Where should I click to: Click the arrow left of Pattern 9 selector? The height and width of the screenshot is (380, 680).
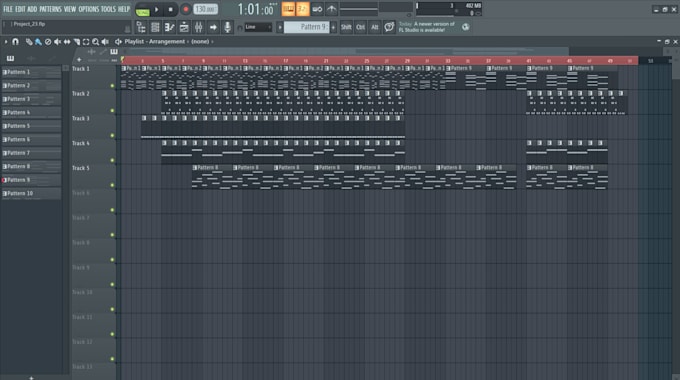pos(280,27)
